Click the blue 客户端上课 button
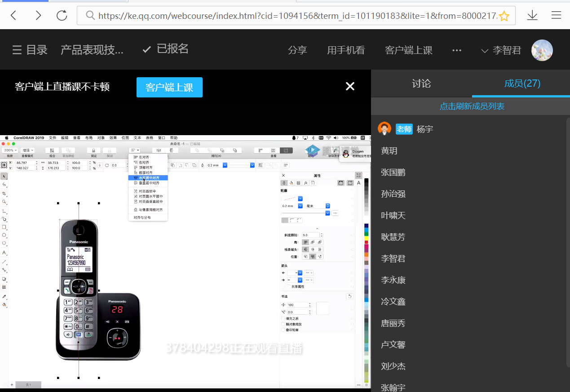570x392 pixels. (169, 87)
